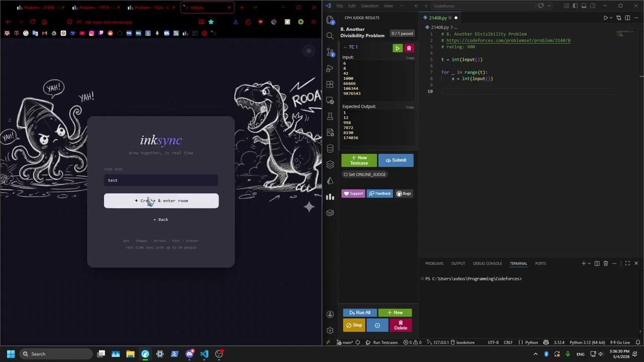Submit the solution via Submit button
Screen dimensions: 644x362
click(x=396, y=160)
